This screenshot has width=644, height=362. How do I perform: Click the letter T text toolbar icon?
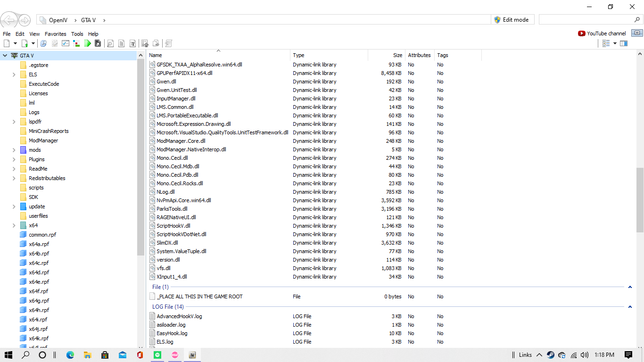(132, 43)
